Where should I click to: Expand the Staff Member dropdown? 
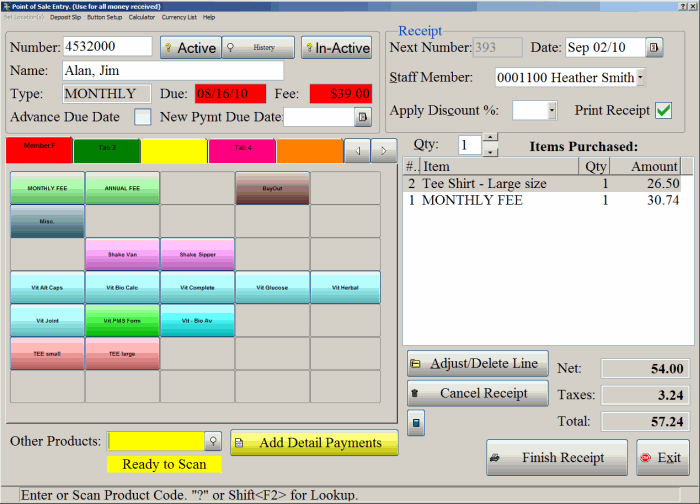640,77
